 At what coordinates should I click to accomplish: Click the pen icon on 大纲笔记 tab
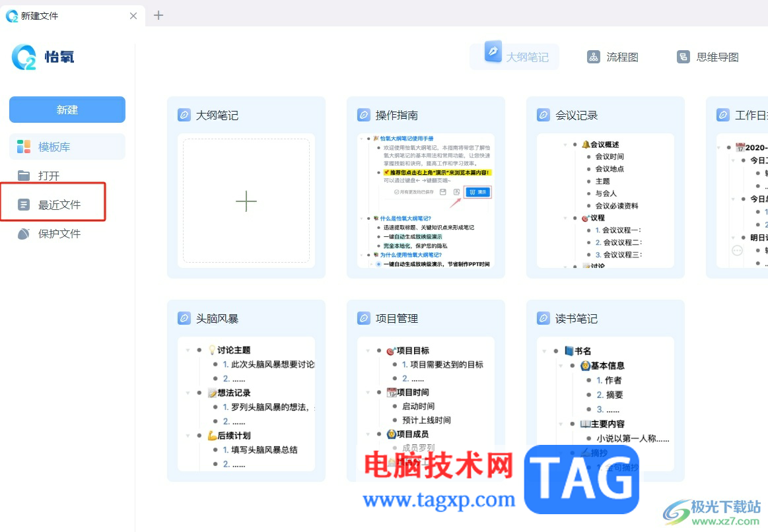click(493, 51)
